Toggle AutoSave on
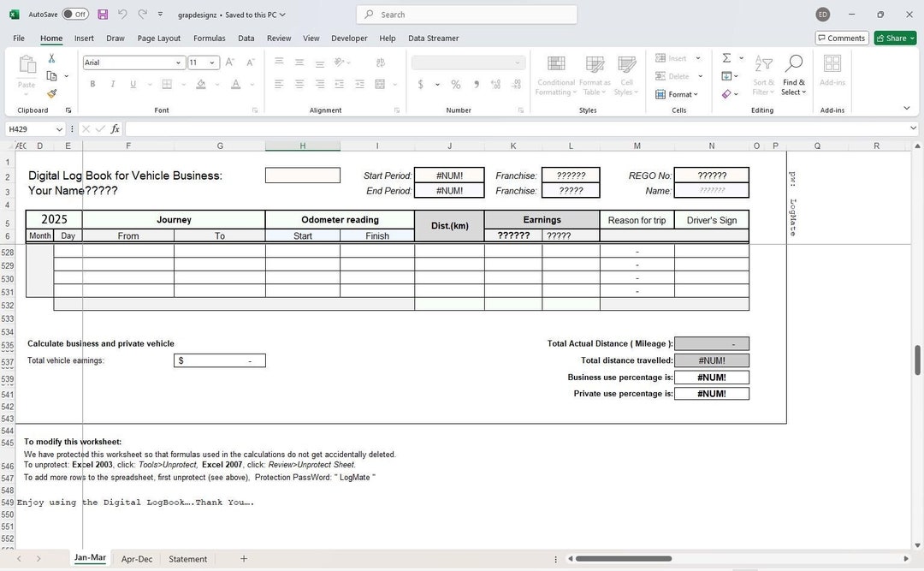 click(73, 15)
